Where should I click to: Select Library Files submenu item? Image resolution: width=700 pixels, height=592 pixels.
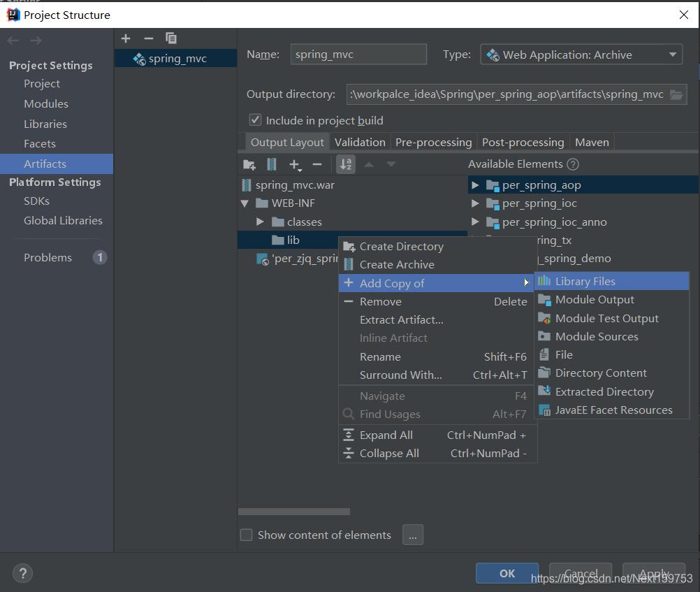point(611,281)
